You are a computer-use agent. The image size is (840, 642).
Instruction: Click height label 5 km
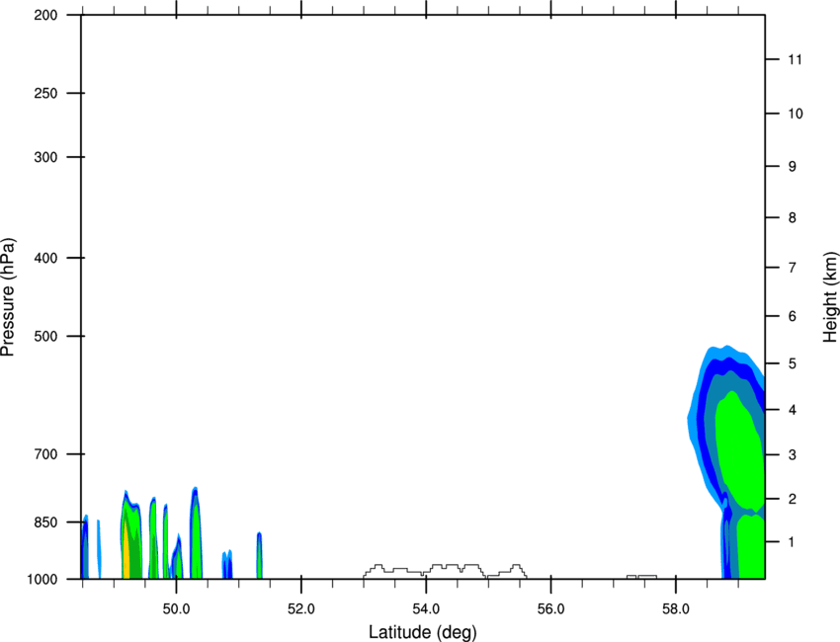(x=792, y=363)
